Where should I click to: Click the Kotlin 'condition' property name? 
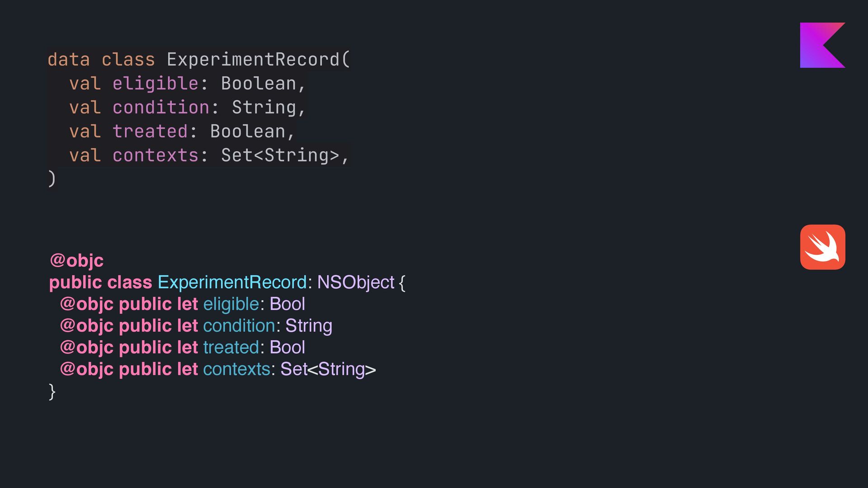pyautogui.click(x=160, y=108)
